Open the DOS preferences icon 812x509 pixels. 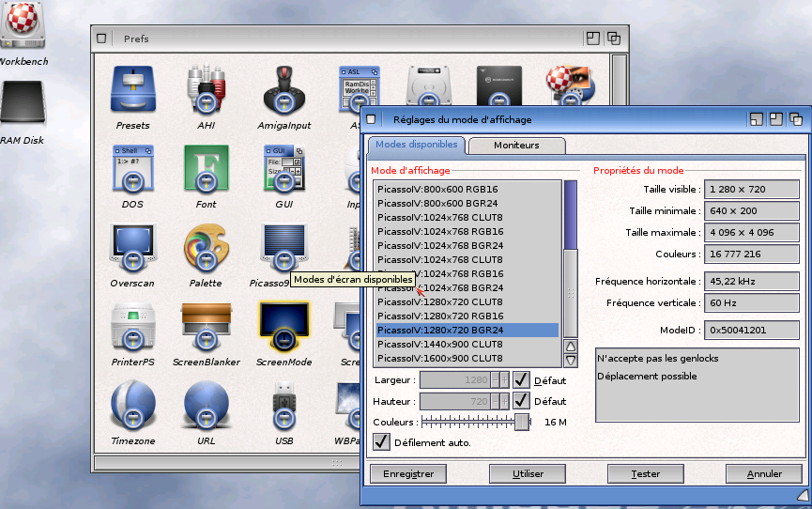133,168
